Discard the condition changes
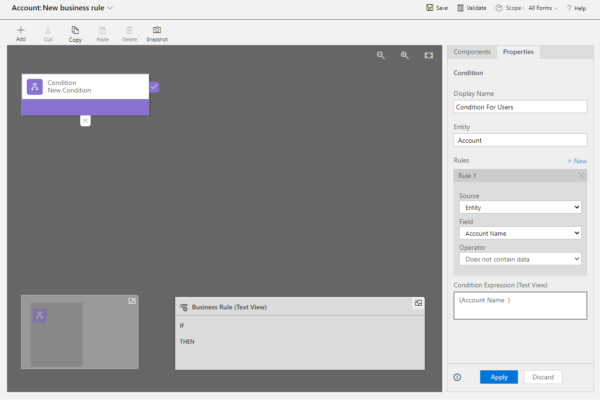The image size is (600, 400). [x=543, y=377]
